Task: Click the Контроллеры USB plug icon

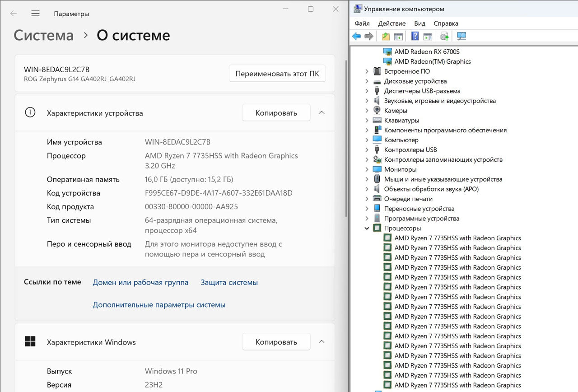Action: (377, 149)
